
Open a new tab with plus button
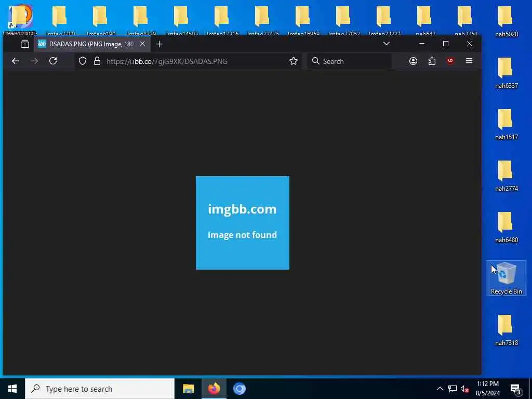tap(159, 44)
